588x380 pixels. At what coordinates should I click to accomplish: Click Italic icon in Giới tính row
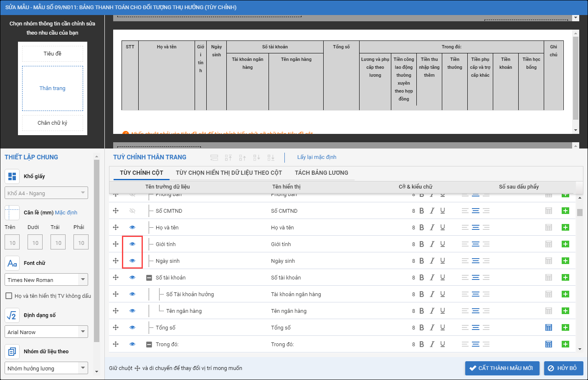coord(432,244)
